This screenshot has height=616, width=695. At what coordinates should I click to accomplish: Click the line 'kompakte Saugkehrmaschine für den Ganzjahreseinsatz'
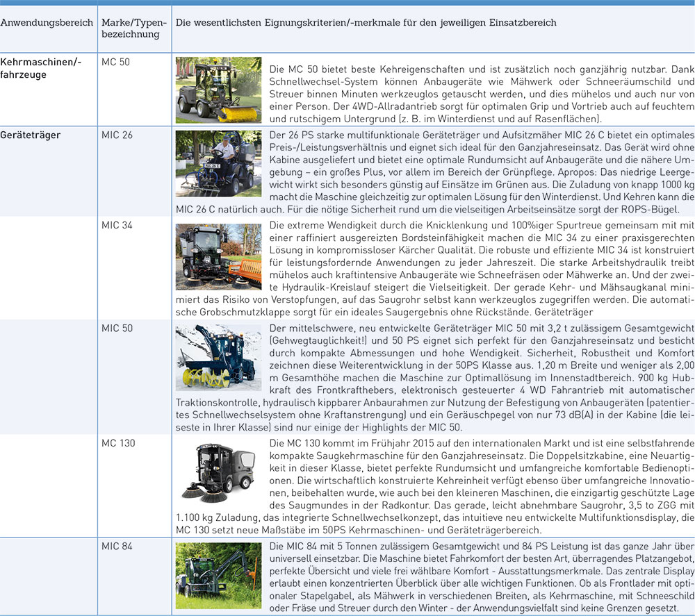[x=482, y=456]
